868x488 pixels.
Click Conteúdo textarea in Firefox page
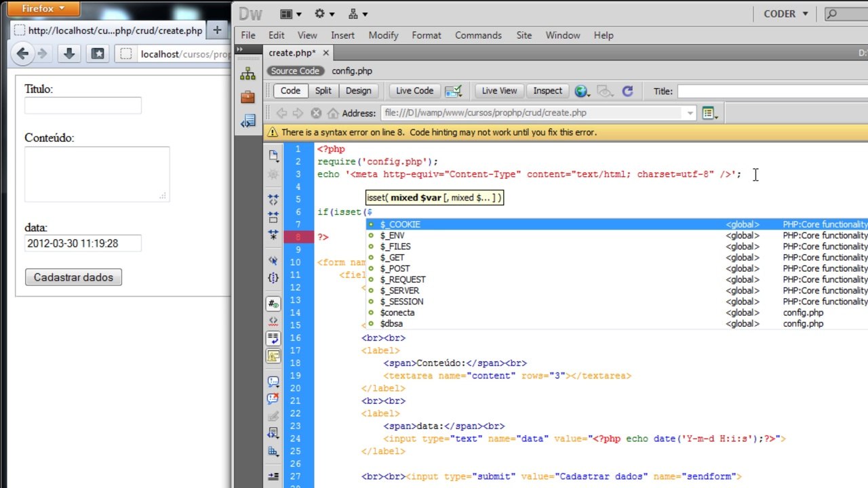point(97,174)
